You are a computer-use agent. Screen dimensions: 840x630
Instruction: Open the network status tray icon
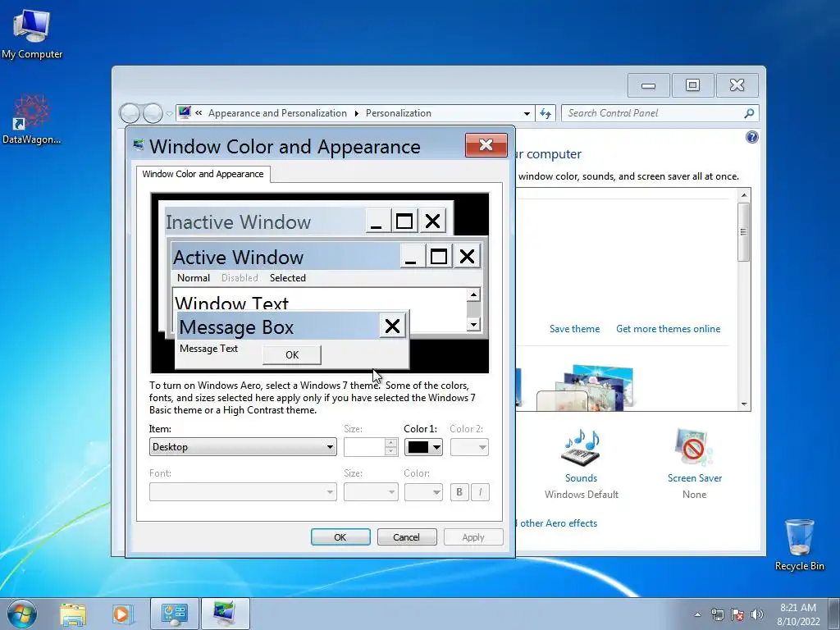[717, 614]
